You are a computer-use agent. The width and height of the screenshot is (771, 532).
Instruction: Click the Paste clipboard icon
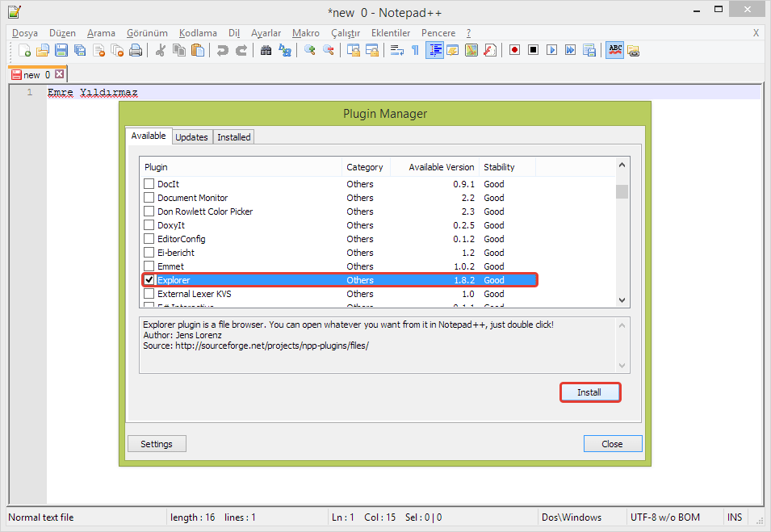point(198,50)
